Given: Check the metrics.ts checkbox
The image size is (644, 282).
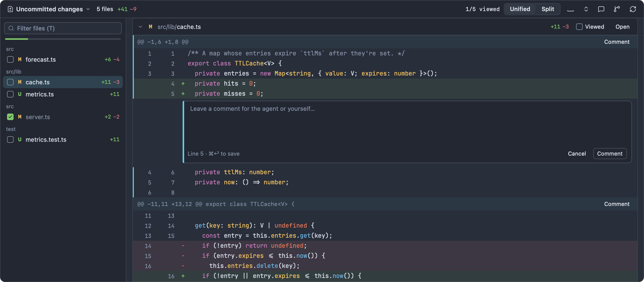Looking at the screenshot, I should coord(10,94).
